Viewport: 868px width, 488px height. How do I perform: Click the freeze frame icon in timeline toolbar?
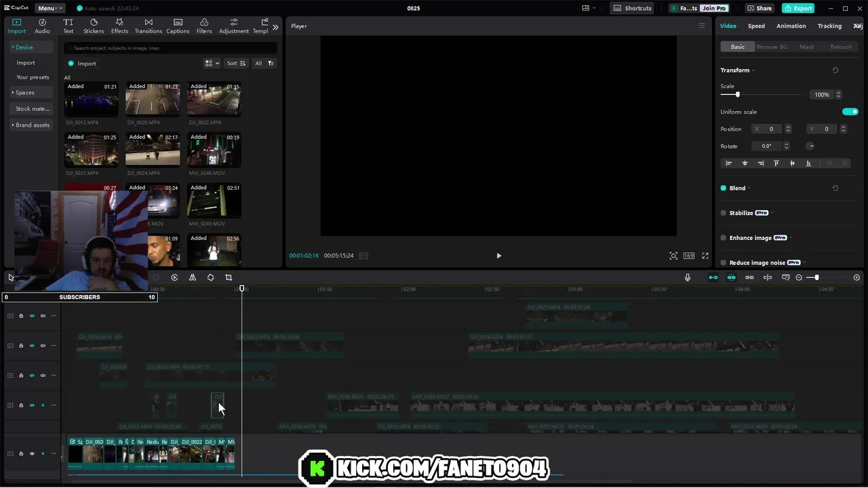click(x=174, y=277)
